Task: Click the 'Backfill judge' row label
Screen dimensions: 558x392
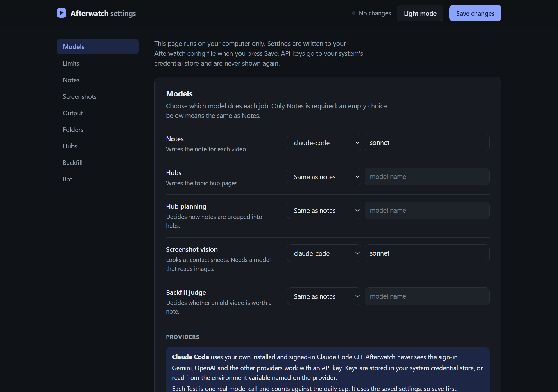Action: 186,292
